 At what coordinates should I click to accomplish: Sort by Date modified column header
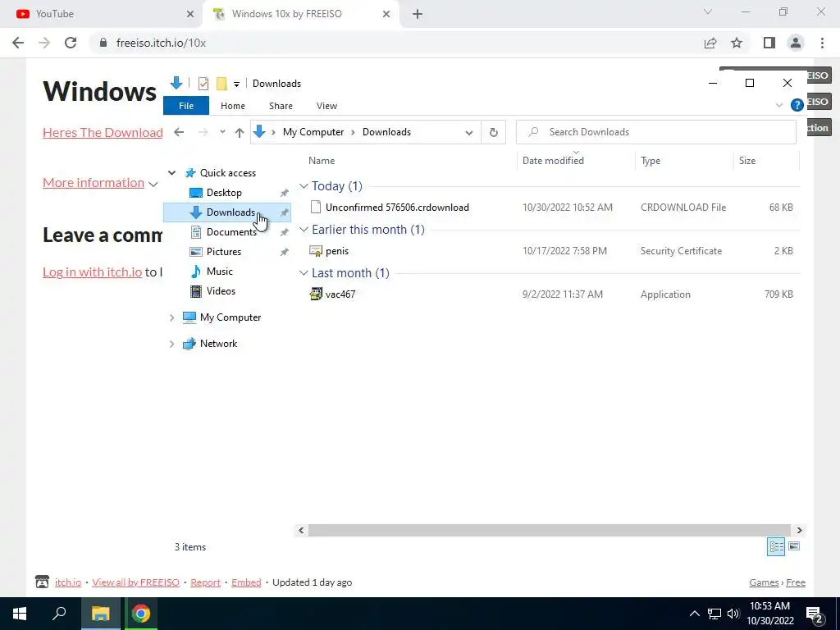point(553,161)
